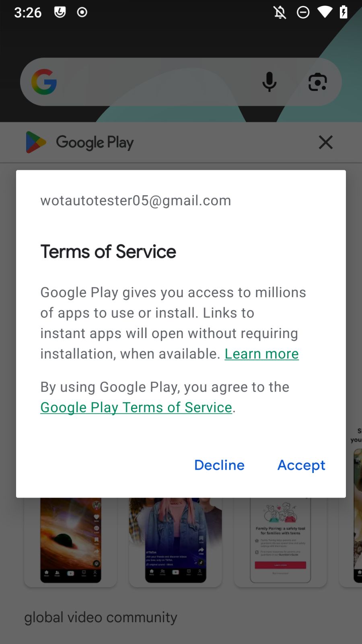Start voice search with the microphone
The width and height of the screenshot is (362, 644).
coord(269,82)
